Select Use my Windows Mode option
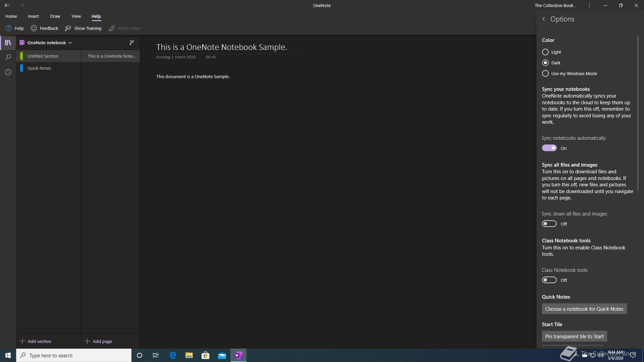The width and height of the screenshot is (644, 362). [545, 73]
